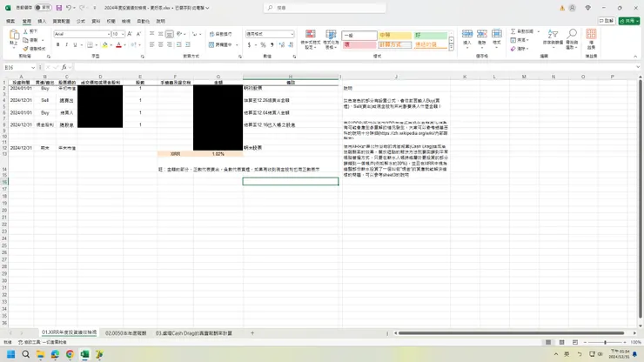This screenshot has width=644, height=362.
Task: Open the File menu tab
Action: (10, 21)
